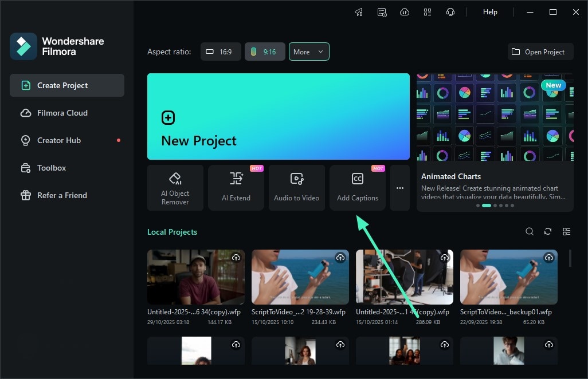
Task: Click file size 234.43 KB
Action: 324,322
